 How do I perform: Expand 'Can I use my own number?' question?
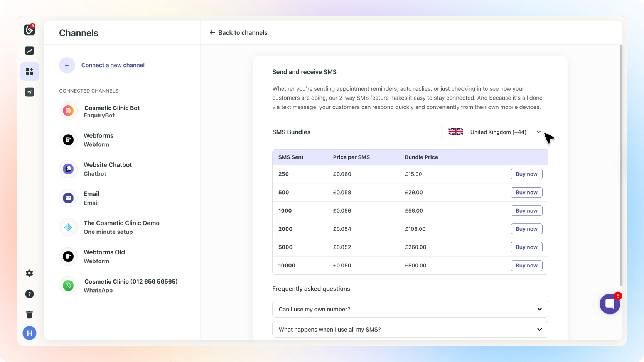pyautogui.click(x=410, y=309)
